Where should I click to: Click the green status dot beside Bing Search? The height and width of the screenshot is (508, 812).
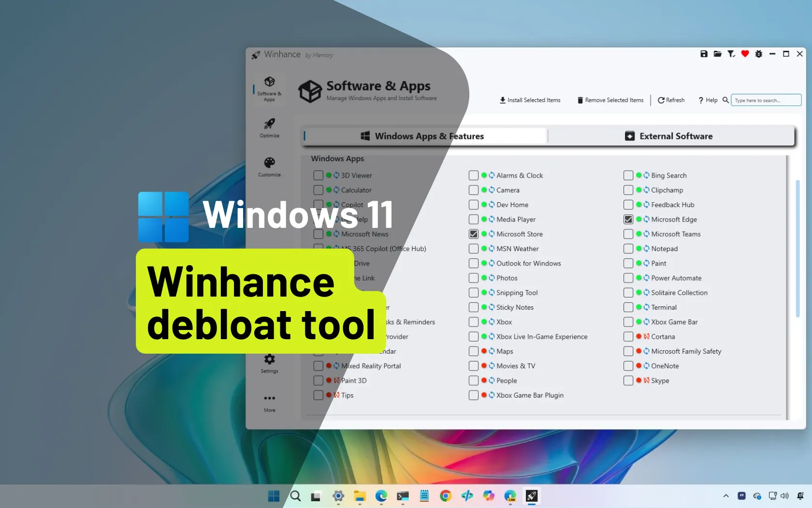click(x=639, y=175)
